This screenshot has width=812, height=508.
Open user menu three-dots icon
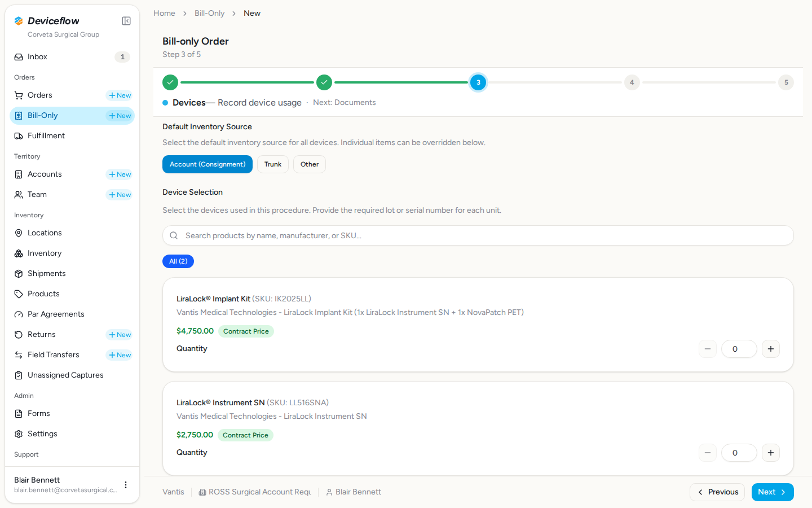coord(126,485)
